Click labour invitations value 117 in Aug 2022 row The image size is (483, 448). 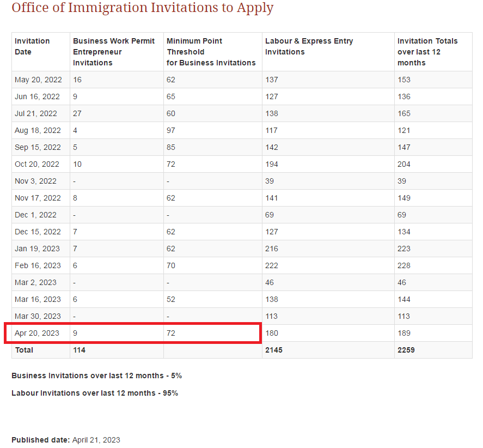(271, 130)
